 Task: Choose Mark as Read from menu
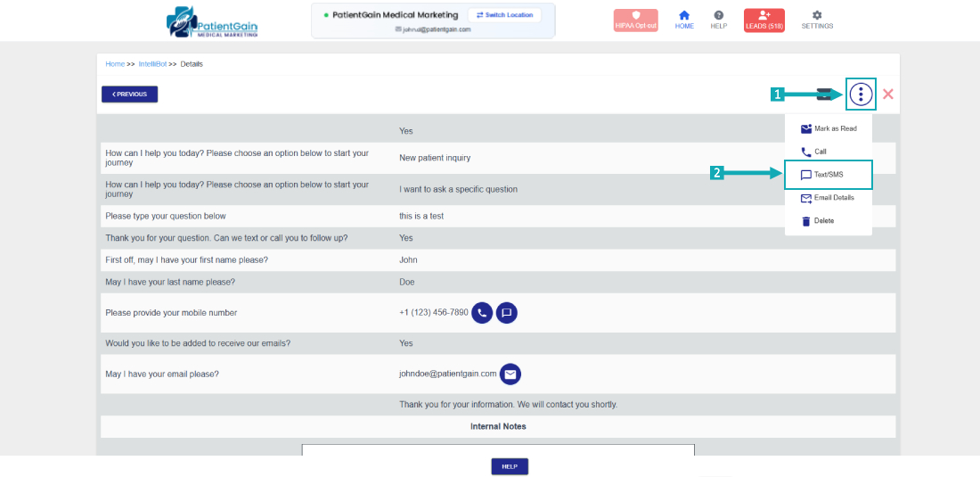(x=829, y=128)
